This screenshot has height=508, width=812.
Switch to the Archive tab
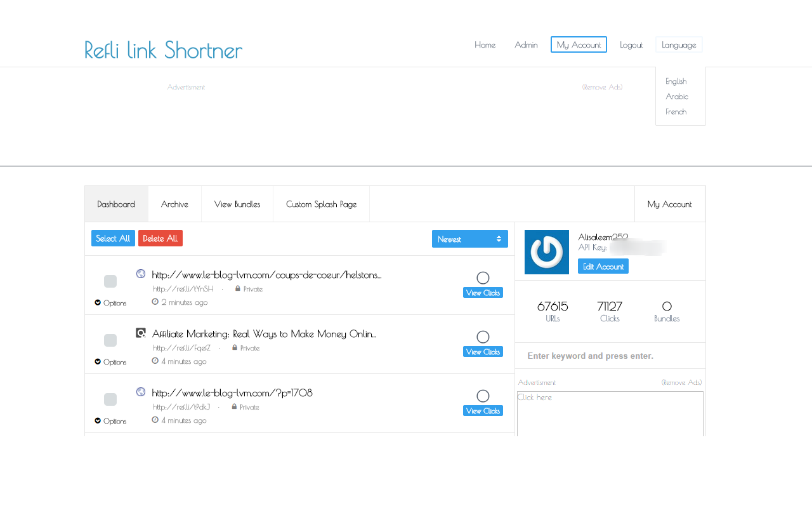(x=174, y=204)
